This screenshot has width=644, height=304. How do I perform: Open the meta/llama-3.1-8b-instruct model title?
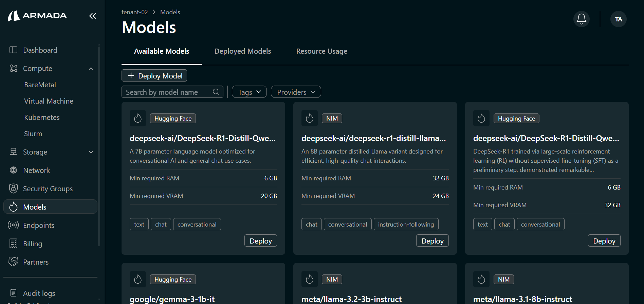coord(523,299)
